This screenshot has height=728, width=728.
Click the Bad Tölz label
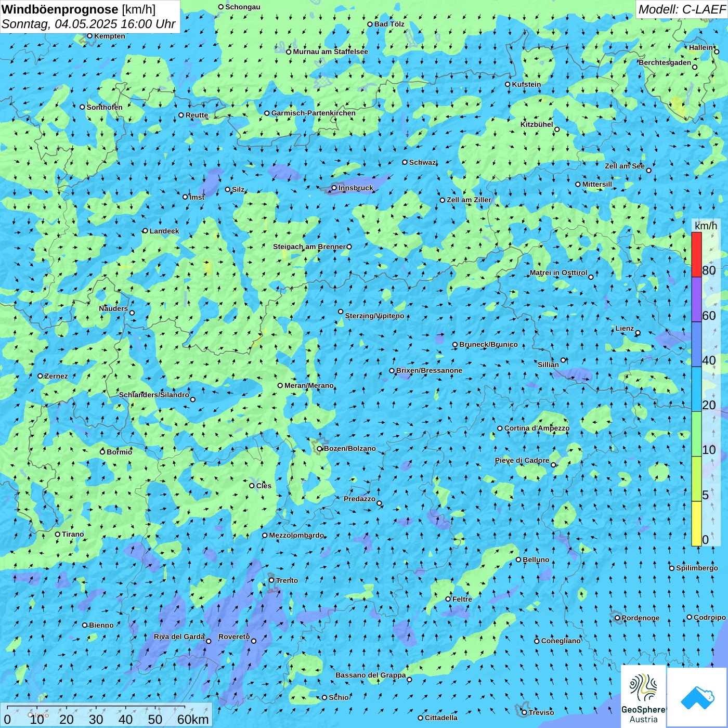click(389, 24)
